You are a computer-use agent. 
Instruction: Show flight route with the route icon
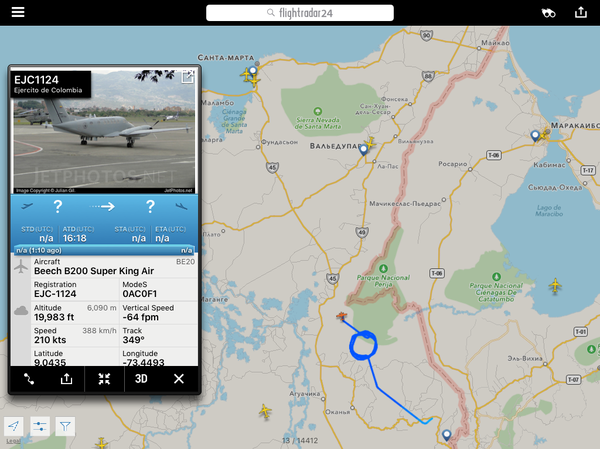coord(29,379)
